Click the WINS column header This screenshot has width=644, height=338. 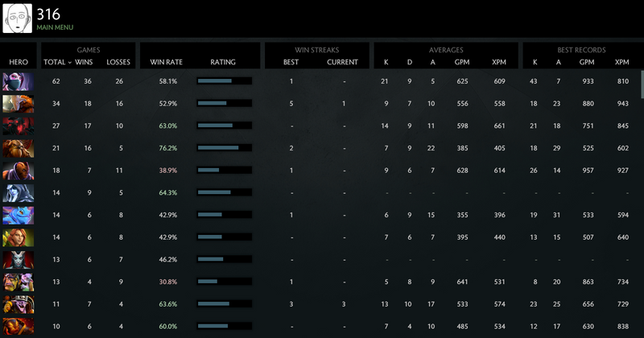coord(84,62)
